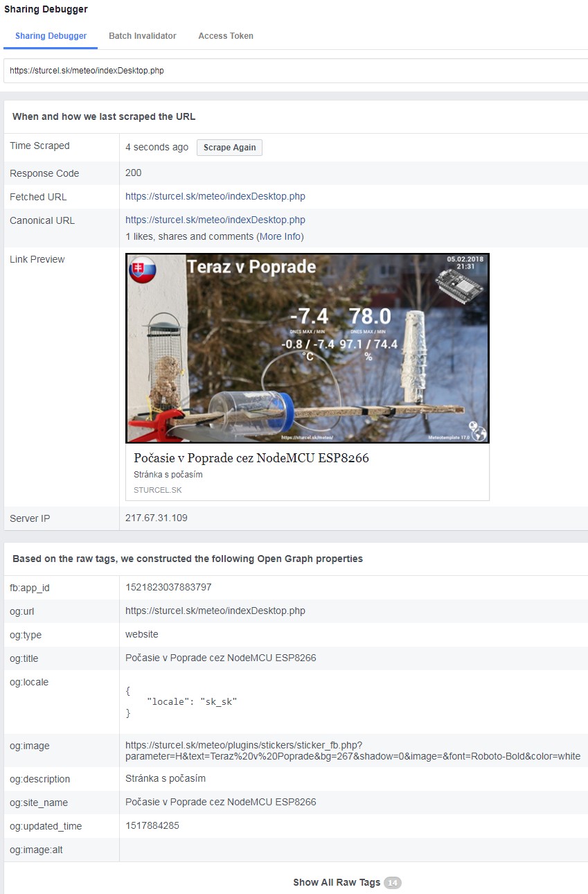Click the Scrape Again button
The height and width of the screenshot is (894, 588).
229,148
